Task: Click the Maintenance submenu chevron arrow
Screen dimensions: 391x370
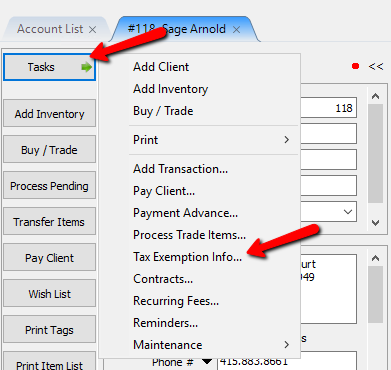Action: (x=286, y=345)
